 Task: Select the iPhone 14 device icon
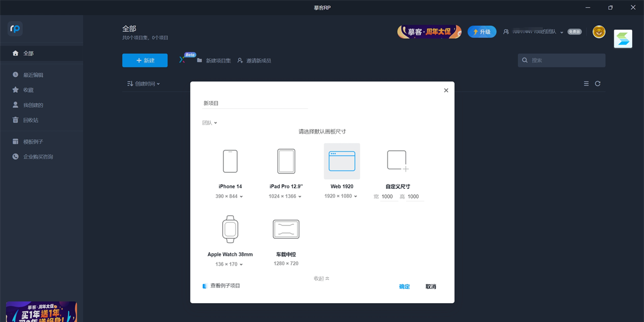pos(230,161)
